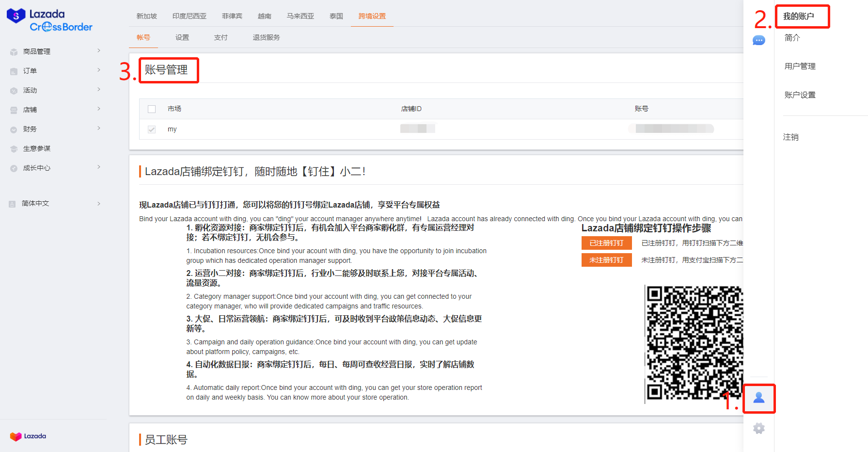Open the 简体中文 language dropdown arrow
The image size is (868, 452).
[x=99, y=203]
